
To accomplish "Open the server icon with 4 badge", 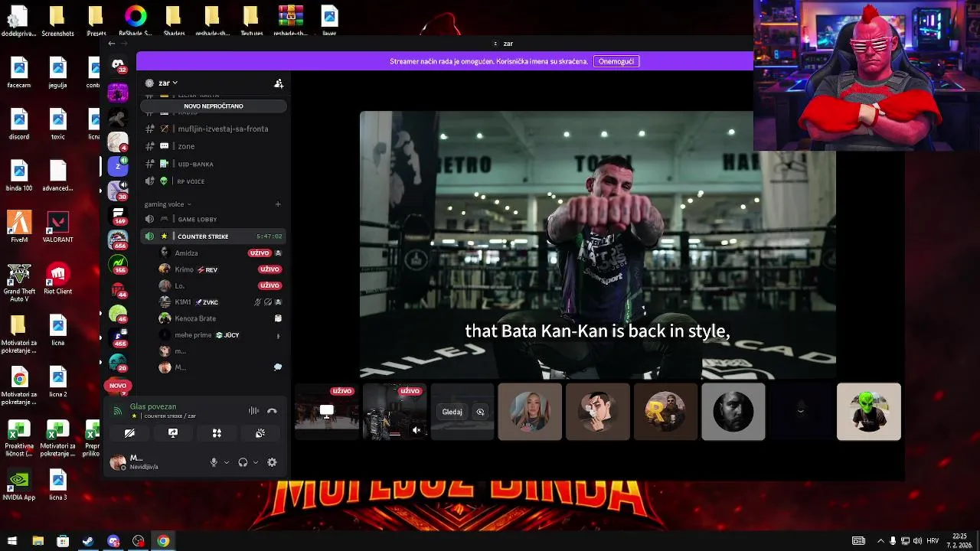I will 118,142.
